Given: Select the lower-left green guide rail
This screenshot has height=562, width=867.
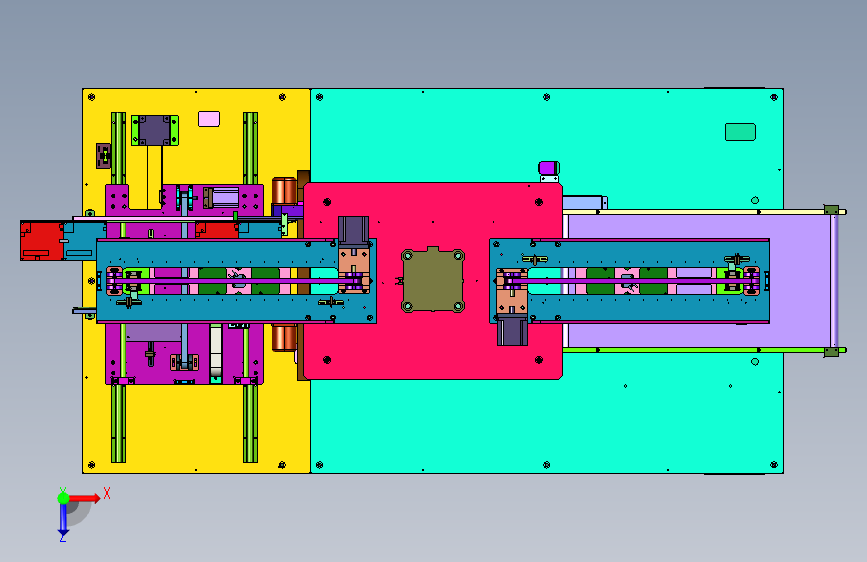Looking at the screenshot, I should [x=118, y=423].
